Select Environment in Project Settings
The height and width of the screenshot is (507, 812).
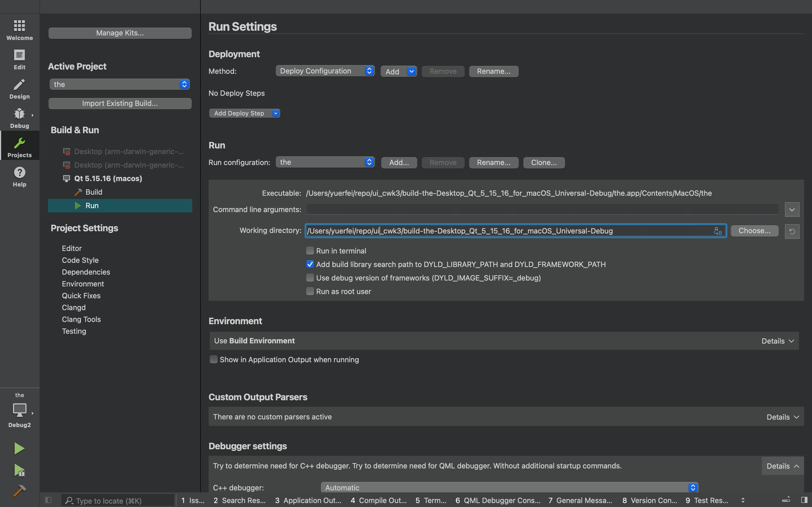point(83,284)
